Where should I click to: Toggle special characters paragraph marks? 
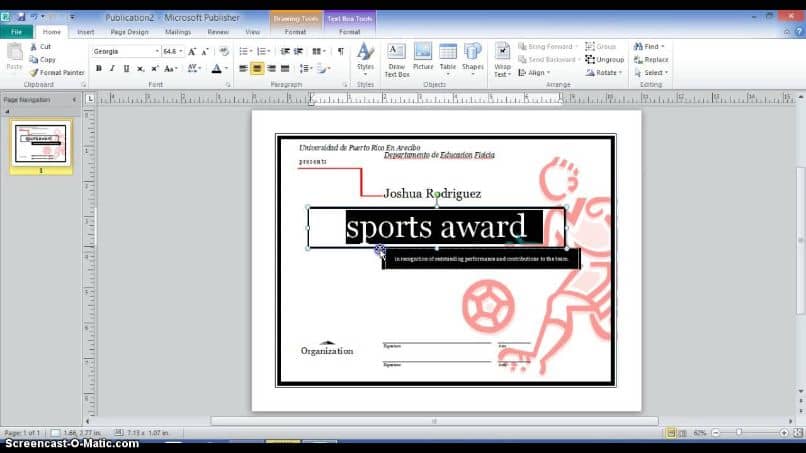[x=340, y=51]
